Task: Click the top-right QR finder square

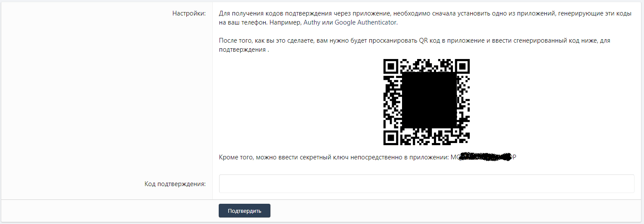Action: pyautogui.click(x=462, y=66)
